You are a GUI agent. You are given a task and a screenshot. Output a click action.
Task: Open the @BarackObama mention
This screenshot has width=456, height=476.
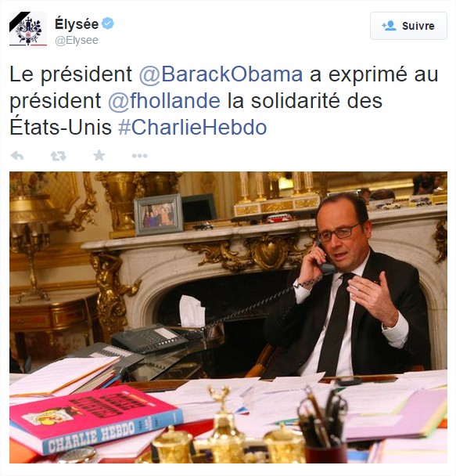221,74
